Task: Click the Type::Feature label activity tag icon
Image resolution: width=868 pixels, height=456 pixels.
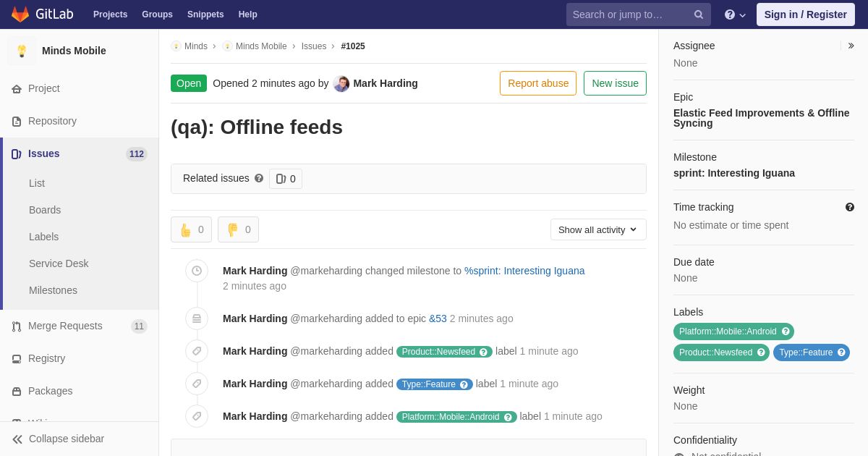Action: (x=197, y=384)
